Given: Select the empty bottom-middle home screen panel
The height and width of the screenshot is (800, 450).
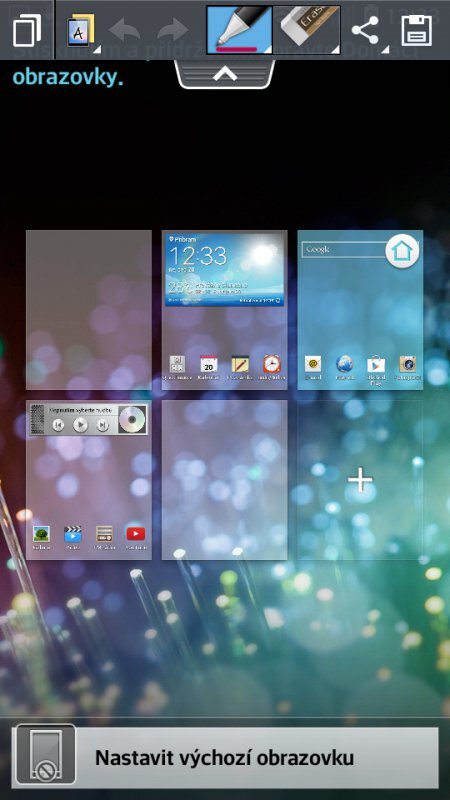Looking at the screenshot, I should (x=224, y=480).
